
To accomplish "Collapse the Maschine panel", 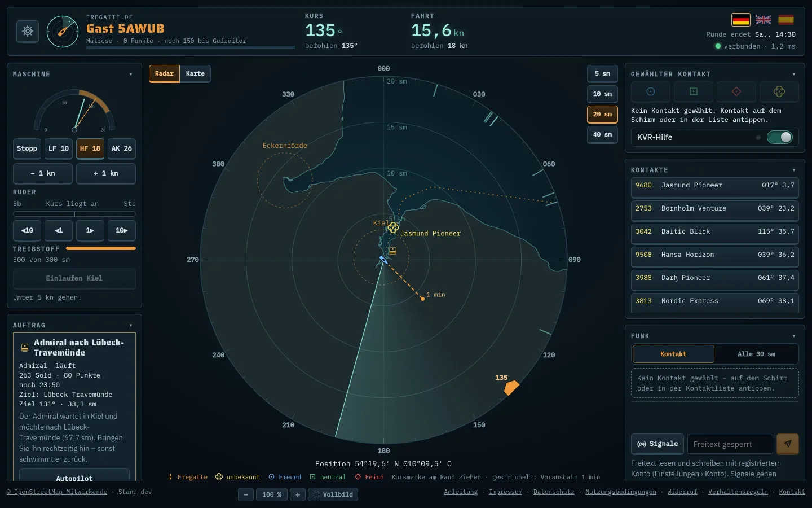I will pyautogui.click(x=131, y=74).
